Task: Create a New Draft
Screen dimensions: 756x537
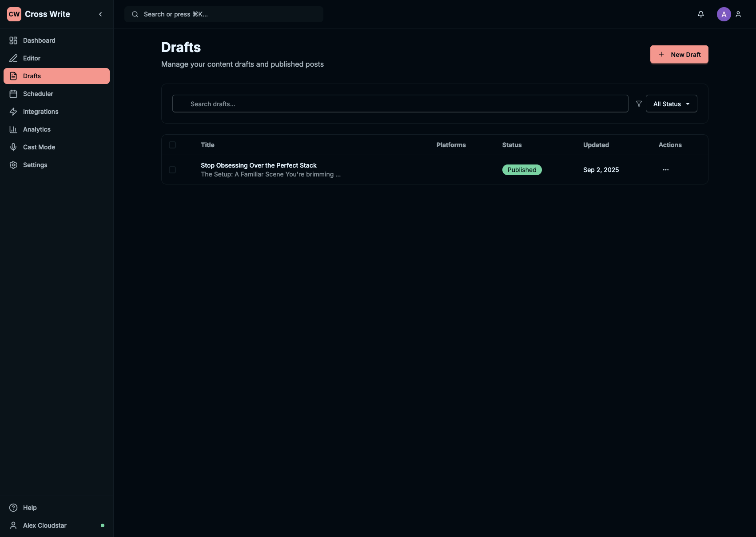Action: (679, 54)
